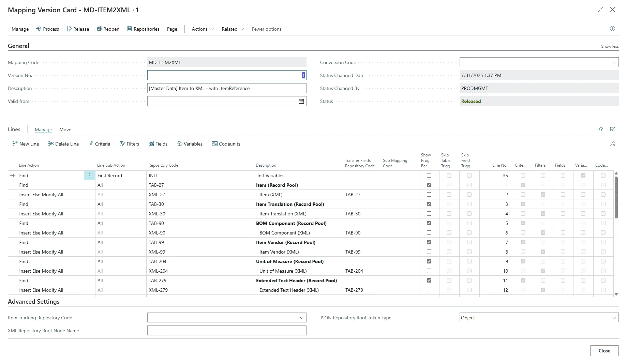Uncheck Show Progress Bar for TAB-90 line
This screenshot has height=364, width=627.
tap(429, 223)
